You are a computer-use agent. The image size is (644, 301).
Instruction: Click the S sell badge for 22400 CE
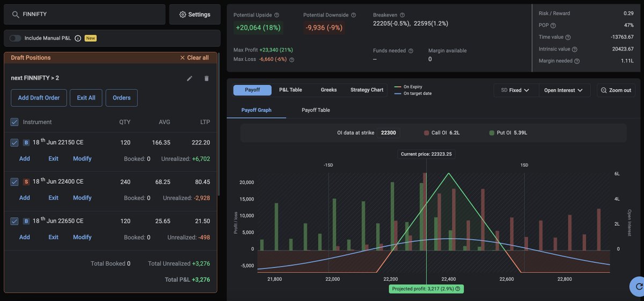tap(26, 182)
